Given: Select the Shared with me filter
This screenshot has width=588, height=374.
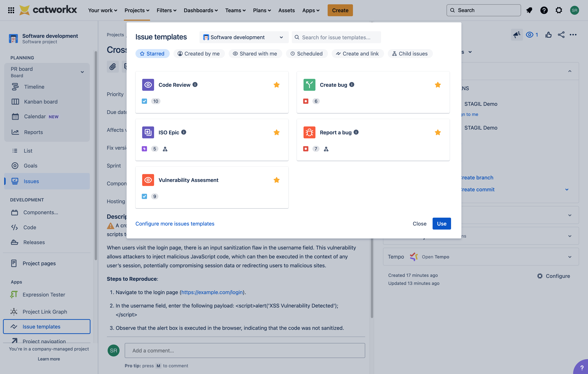Looking at the screenshot, I should (x=255, y=53).
